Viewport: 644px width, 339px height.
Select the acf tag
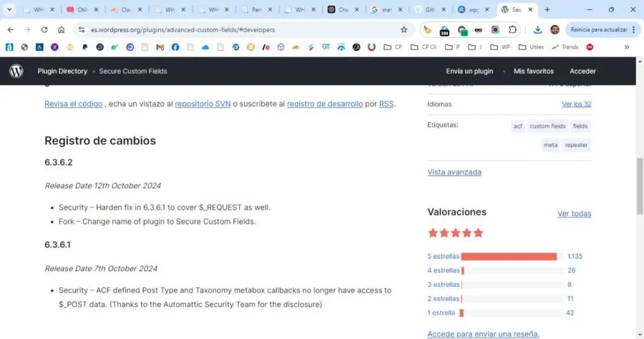[518, 126]
